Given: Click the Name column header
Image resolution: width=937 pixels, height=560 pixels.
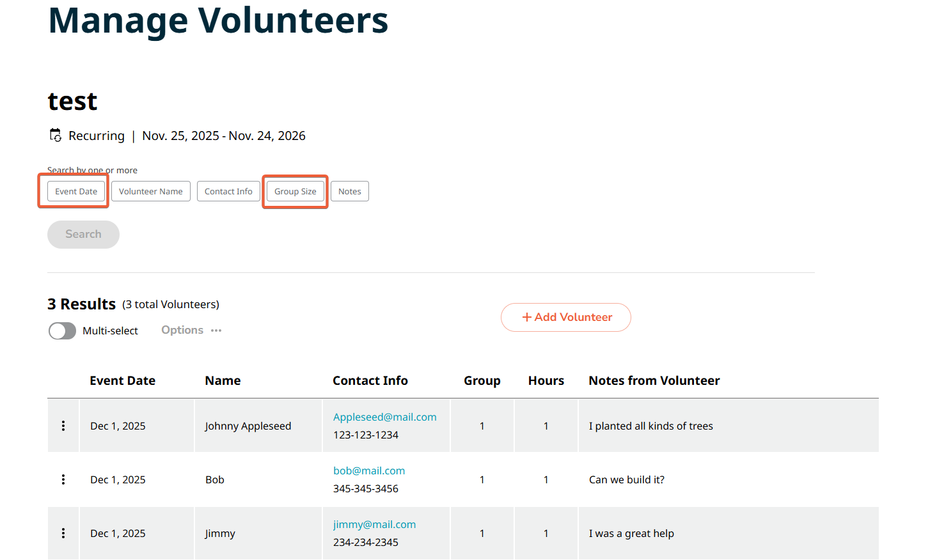Looking at the screenshot, I should (223, 380).
